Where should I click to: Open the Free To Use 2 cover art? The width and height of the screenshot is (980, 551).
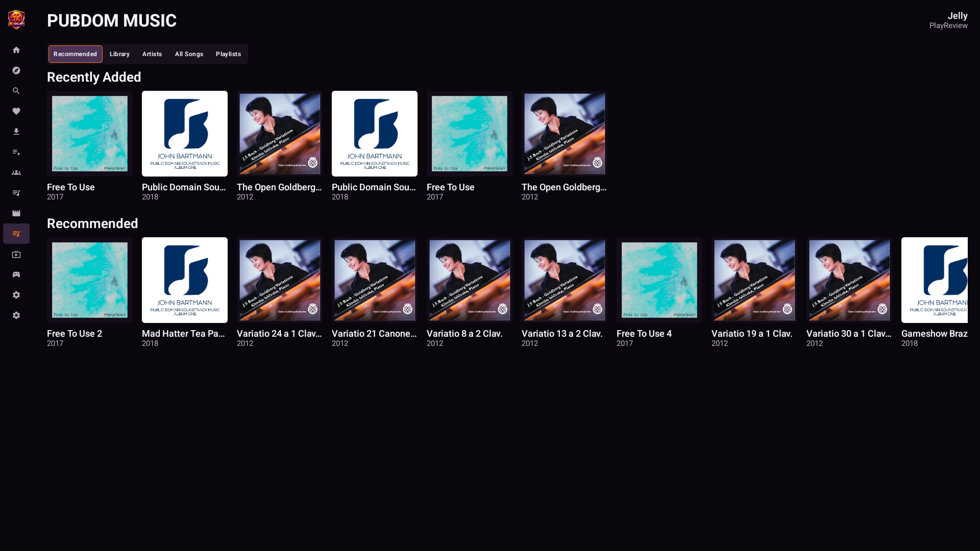90,280
